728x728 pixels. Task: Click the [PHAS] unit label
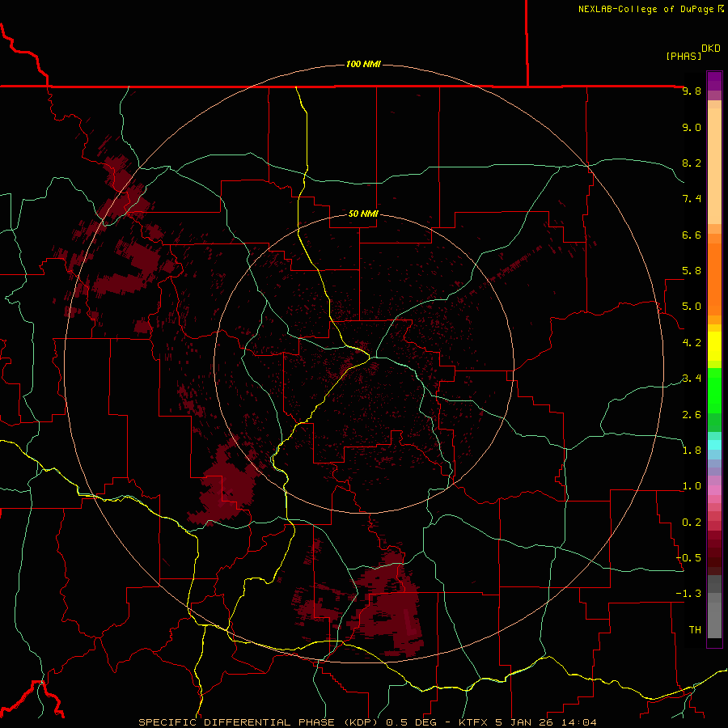[684, 56]
